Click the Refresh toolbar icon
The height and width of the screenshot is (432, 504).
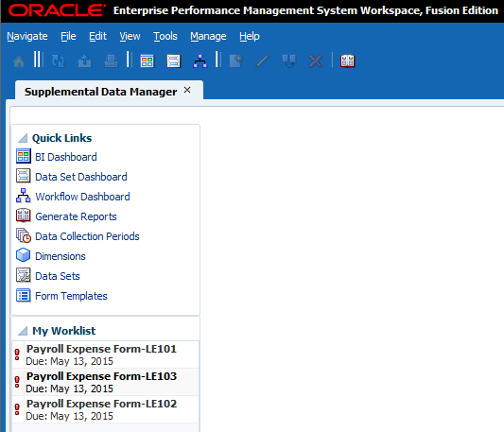[x=59, y=60]
